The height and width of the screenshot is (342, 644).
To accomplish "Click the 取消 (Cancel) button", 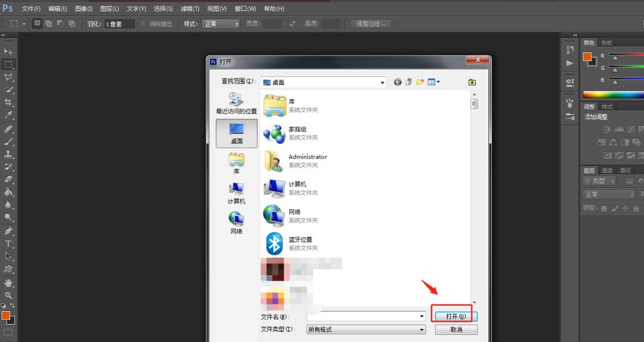I will click(x=456, y=329).
